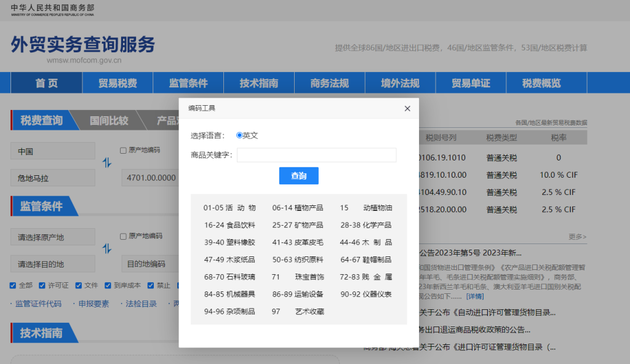Choose category 41-43 皮革皮毛
Viewport: 630px width, 364px height.
coord(297,242)
